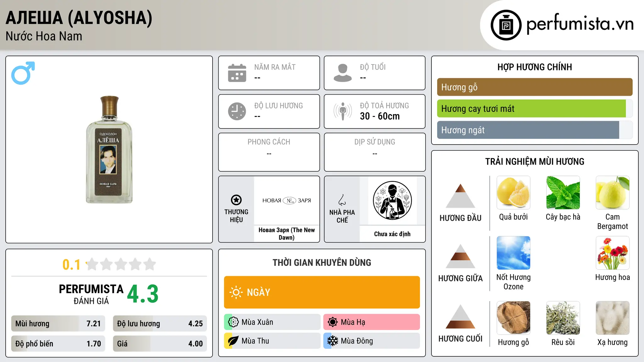
Task: Click the Năm Ra Mắt label
Action: tap(275, 67)
